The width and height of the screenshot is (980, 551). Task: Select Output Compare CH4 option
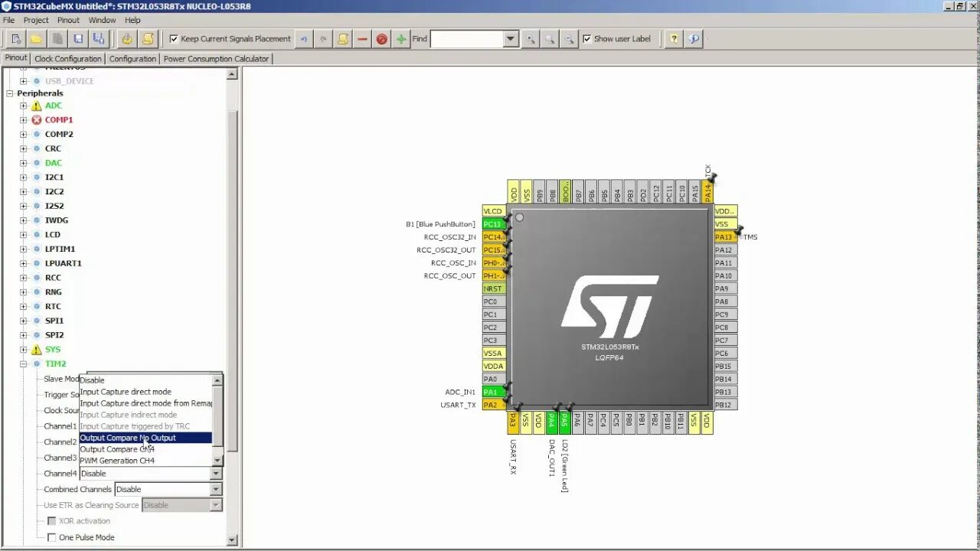point(145,449)
